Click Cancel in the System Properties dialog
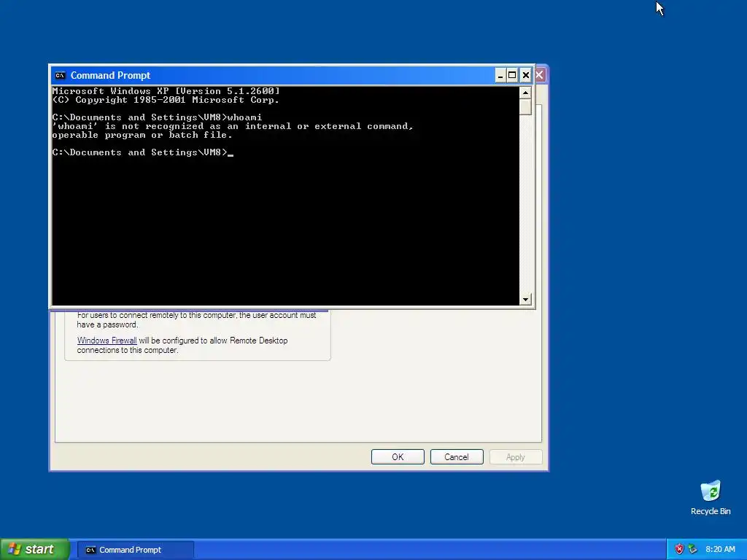Screen dimensions: 747x560 click(457, 457)
